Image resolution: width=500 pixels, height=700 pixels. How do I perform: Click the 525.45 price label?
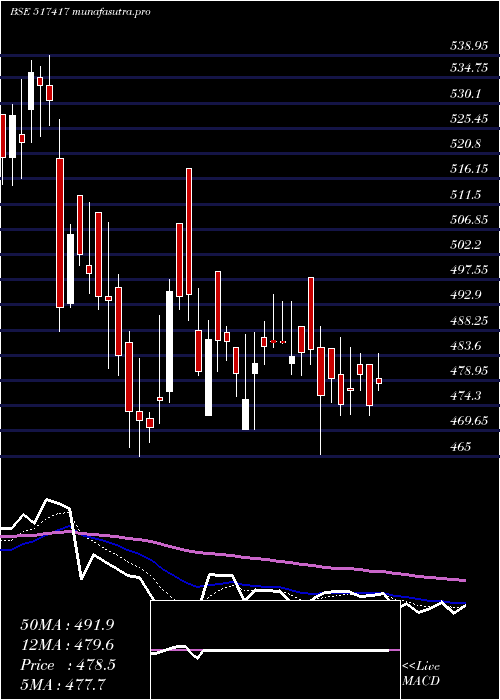pyautogui.click(x=469, y=119)
